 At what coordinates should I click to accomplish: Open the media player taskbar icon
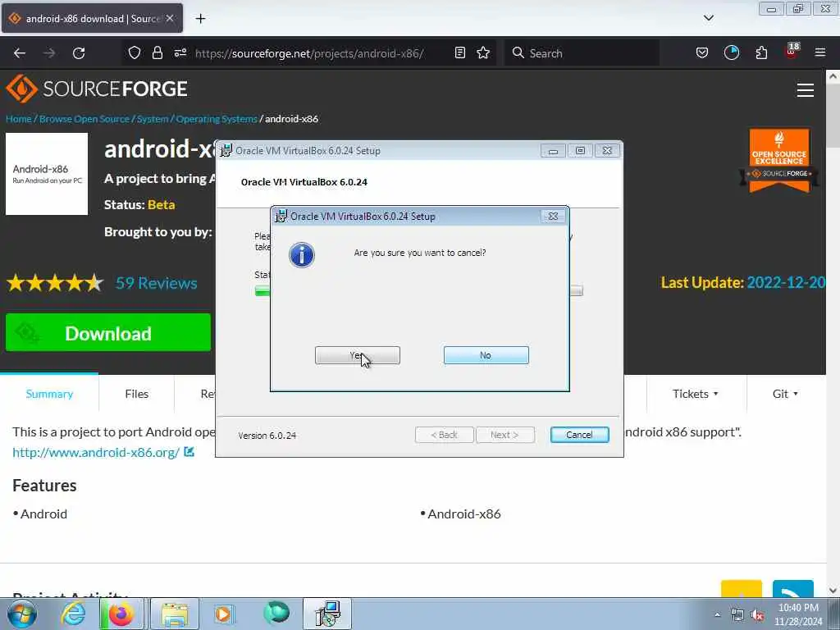pos(223,614)
